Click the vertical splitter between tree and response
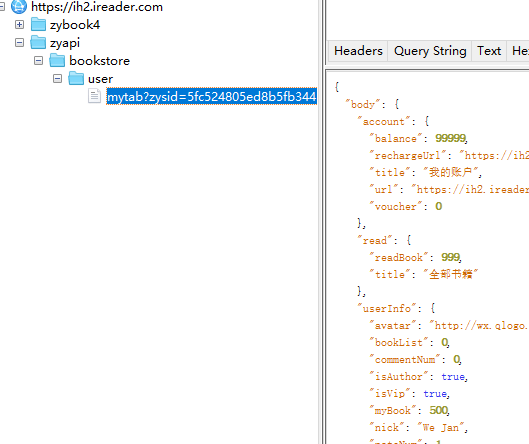Viewport: 529px width, 444px height. pyautogui.click(x=322, y=222)
